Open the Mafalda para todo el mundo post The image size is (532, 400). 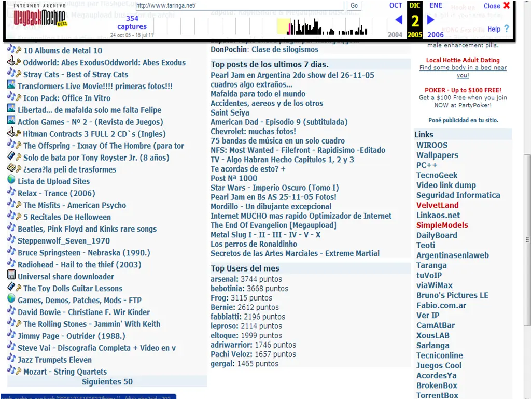(x=258, y=94)
